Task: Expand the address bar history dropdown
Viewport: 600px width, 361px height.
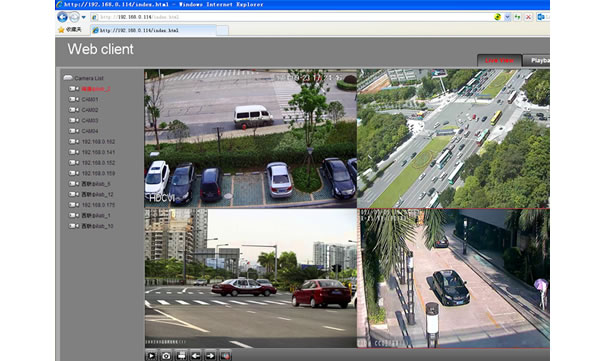Action: 507,17
